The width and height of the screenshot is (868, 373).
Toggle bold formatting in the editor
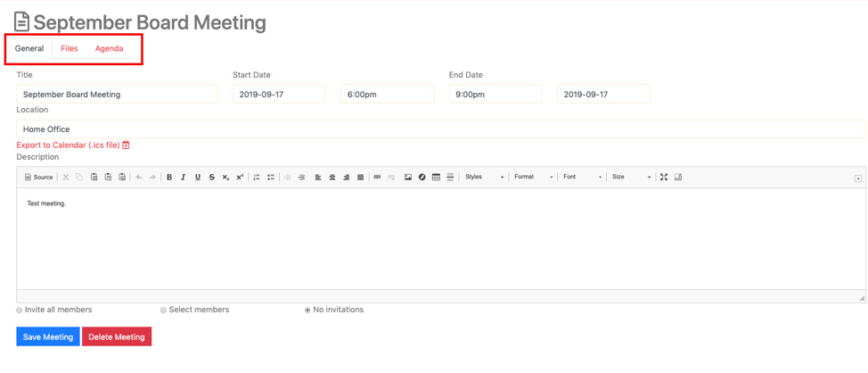pyautogui.click(x=169, y=178)
